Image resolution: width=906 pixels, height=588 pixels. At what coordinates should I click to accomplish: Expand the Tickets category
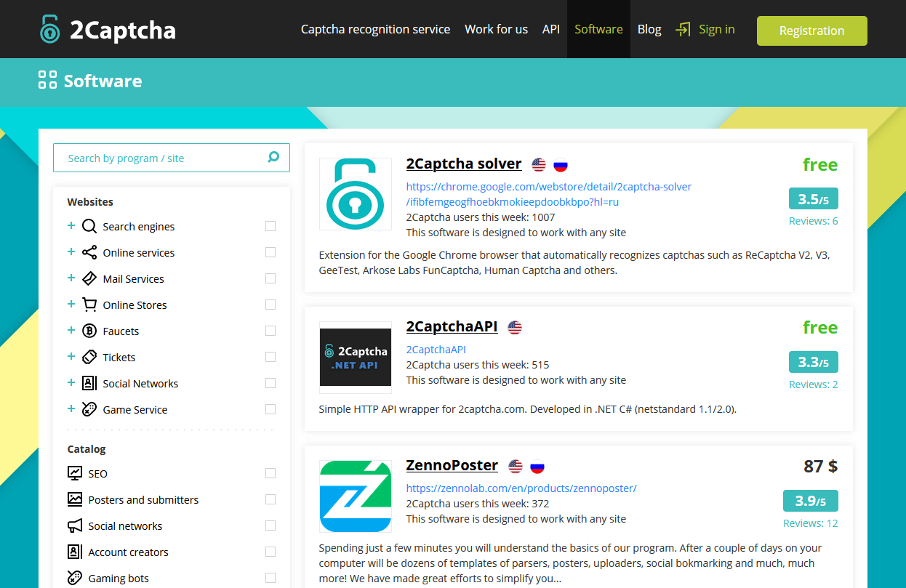click(71, 356)
